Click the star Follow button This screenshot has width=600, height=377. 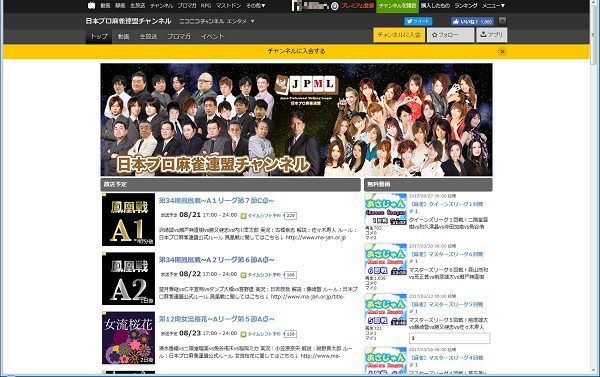[x=450, y=35]
